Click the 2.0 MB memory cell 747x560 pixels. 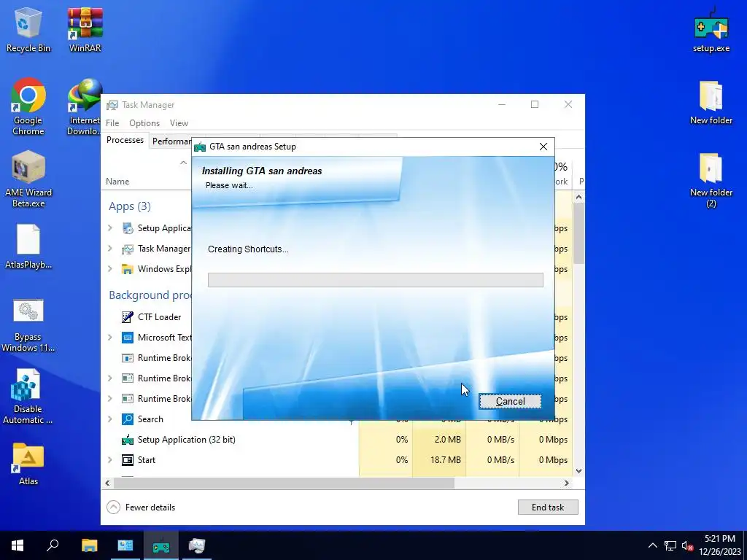coord(439,440)
